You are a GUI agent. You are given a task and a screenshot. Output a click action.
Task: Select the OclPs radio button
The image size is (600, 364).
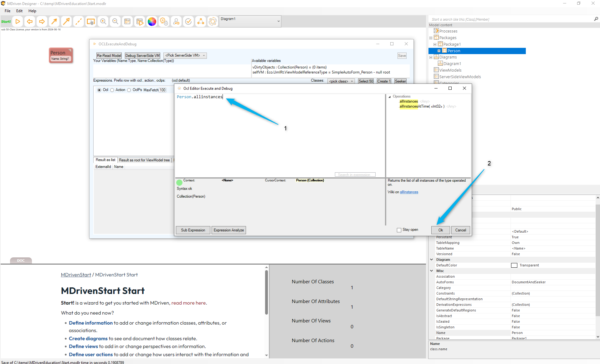(129, 90)
